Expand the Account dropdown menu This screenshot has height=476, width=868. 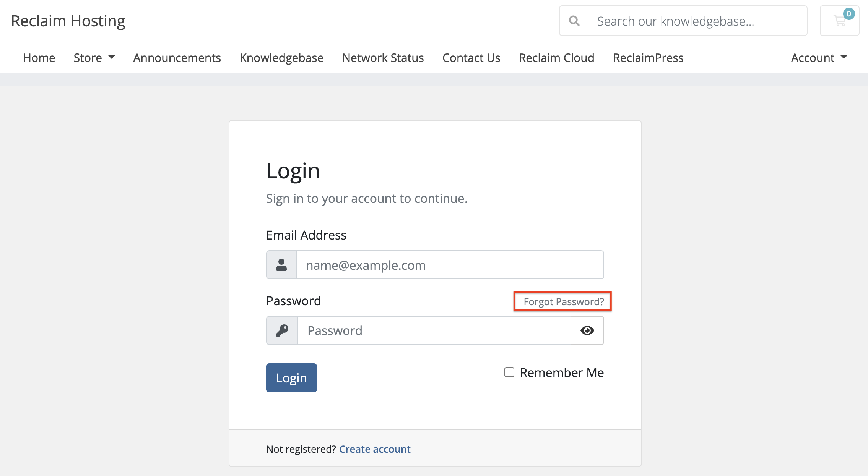819,58
